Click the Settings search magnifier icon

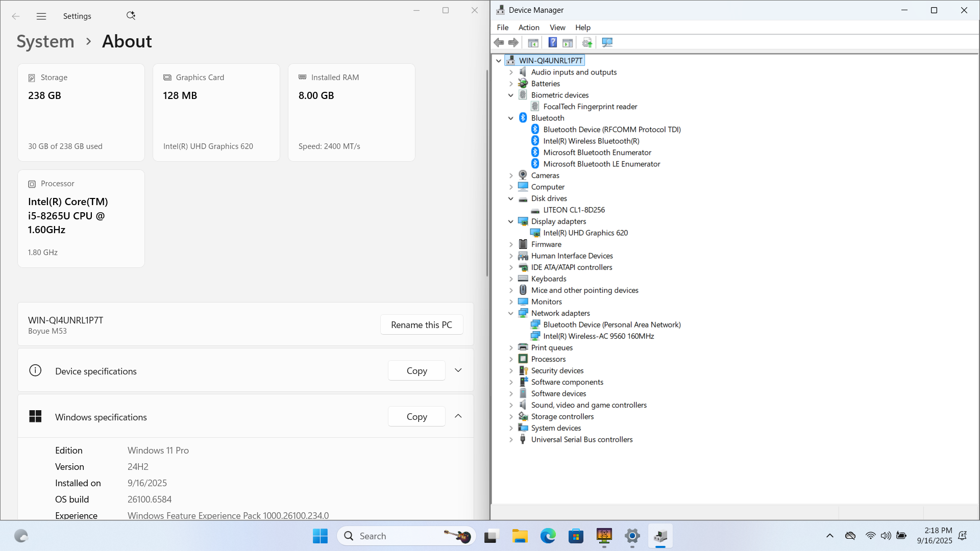pyautogui.click(x=131, y=16)
